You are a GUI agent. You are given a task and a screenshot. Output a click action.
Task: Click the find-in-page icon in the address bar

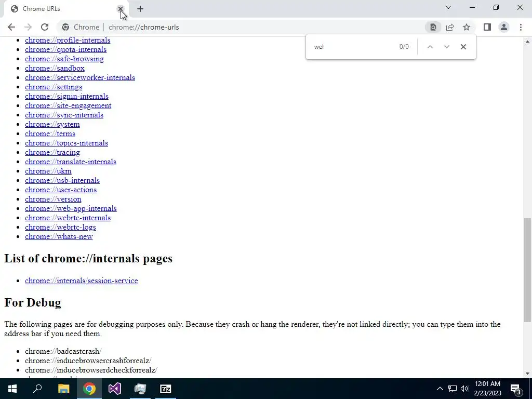pos(433,27)
